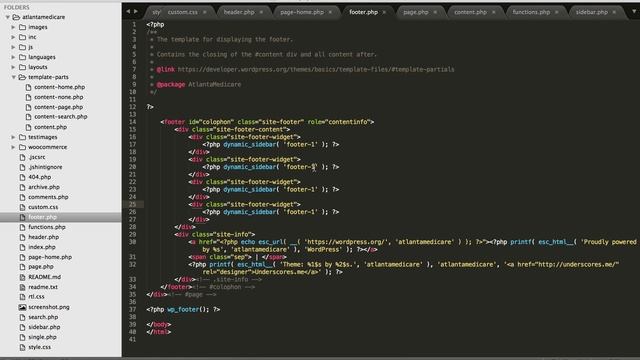Screen dimensions: 640x360
Task: Open page.php in sidebar
Action: point(41,267)
